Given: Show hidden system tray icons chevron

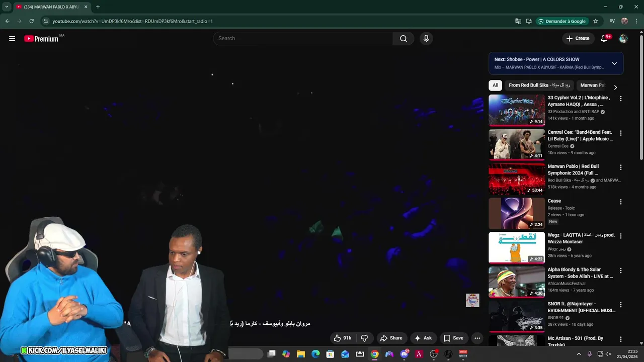Looking at the screenshot, I should tap(579, 354).
